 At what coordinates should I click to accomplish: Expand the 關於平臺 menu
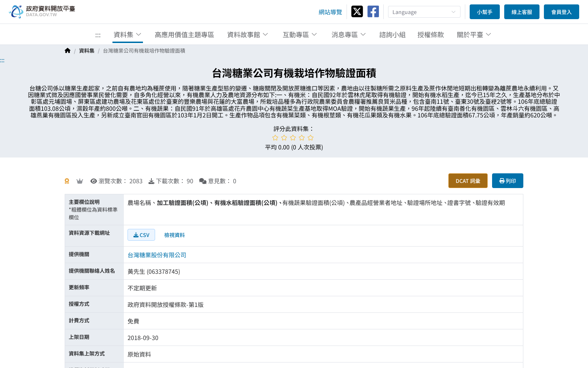click(474, 35)
